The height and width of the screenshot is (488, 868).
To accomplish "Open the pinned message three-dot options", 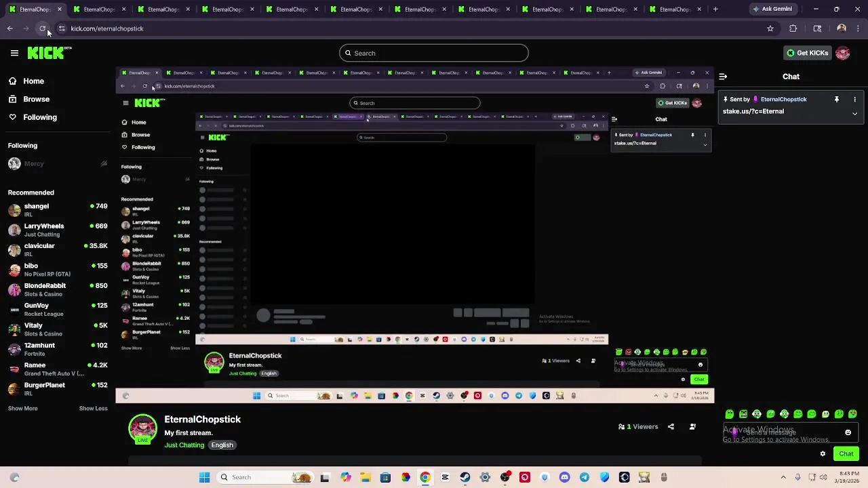I will [x=854, y=99].
